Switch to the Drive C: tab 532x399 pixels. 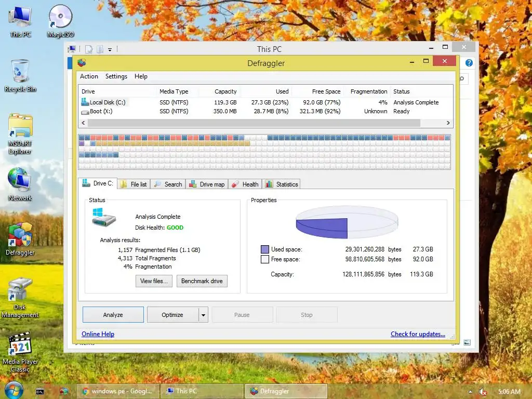pos(98,183)
